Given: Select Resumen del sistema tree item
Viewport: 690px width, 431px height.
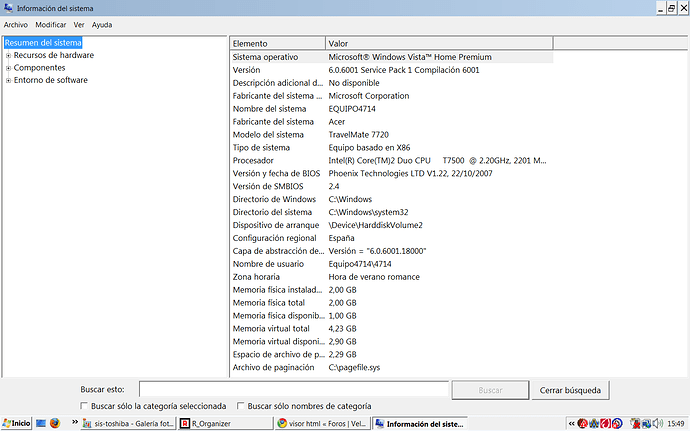Looking at the screenshot, I should click(x=43, y=43).
